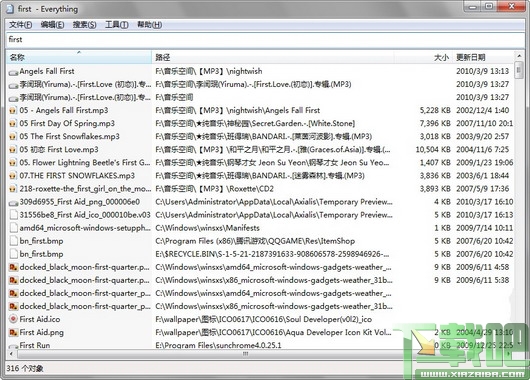The image size is (530, 380).
Task: Sort by the 路径 column header
Action: pos(273,57)
